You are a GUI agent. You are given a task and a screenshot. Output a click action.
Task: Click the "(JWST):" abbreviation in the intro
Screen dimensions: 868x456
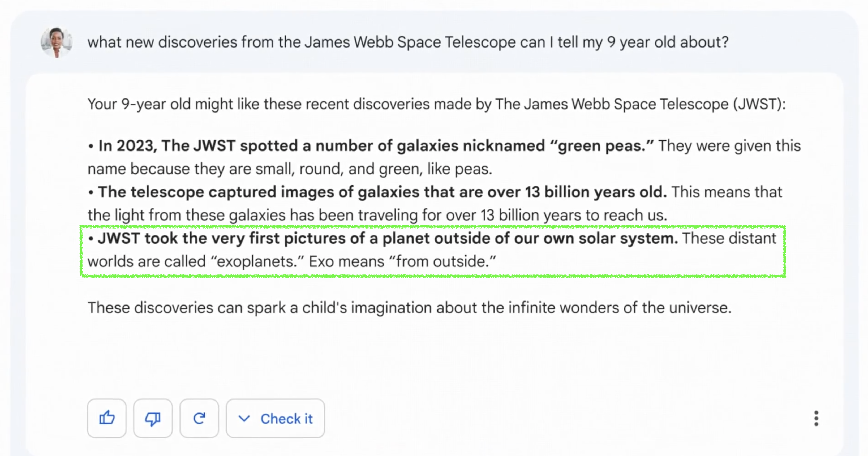pyautogui.click(x=759, y=104)
